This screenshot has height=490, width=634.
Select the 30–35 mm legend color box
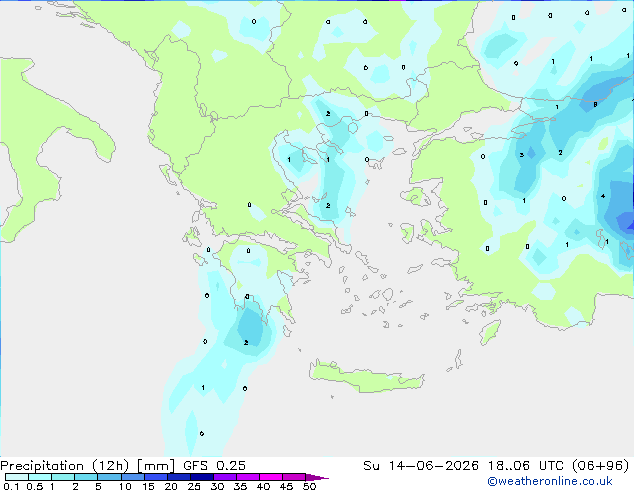(x=225, y=477)
